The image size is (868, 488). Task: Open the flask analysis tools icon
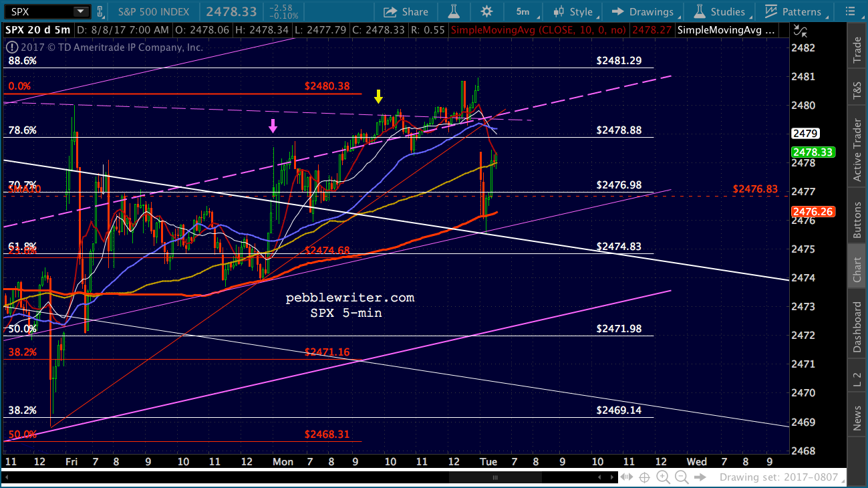tap(454, 11)
